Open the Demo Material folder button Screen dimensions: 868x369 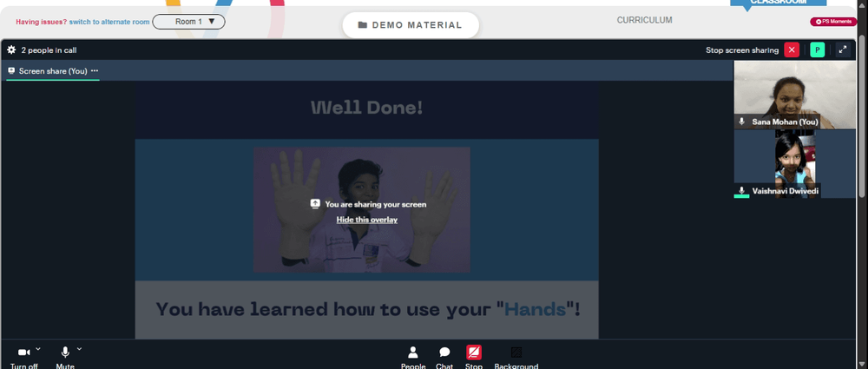tap(411, 25)
